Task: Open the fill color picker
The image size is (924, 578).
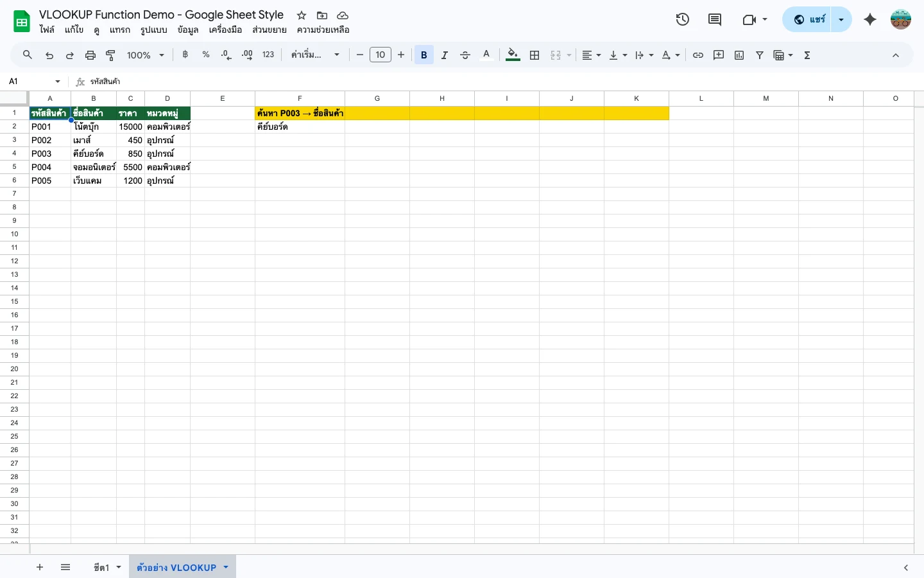Action: point(513,55)
